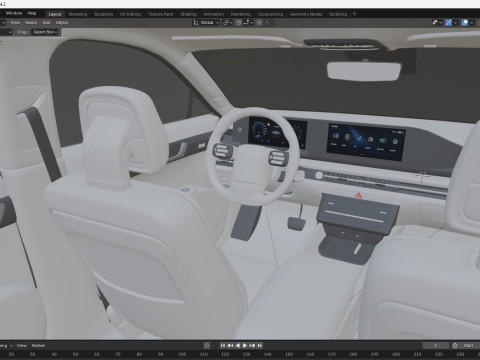Screen dimensions: 480x360
Task: Toggle proportional editing icon
Action: click(260, 23)
